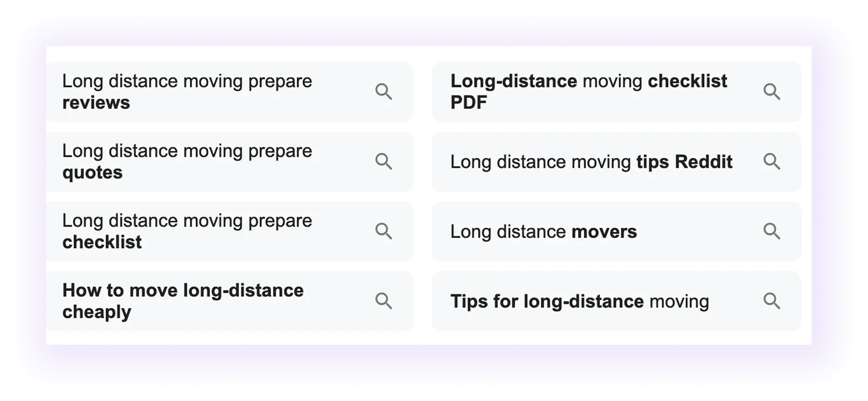Click the magnifier icon for "Long distance moving prepare checklist"
Viewport: 868px width, 401px height.
click(384, 231)
